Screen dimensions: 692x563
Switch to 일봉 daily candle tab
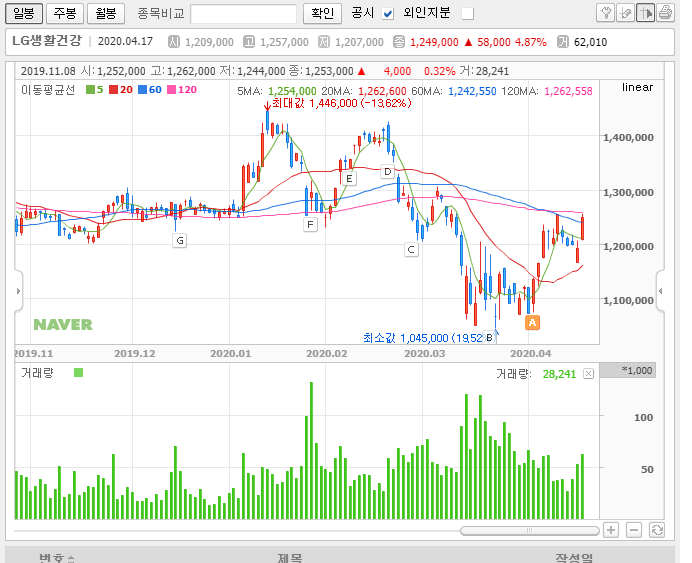(24, 13)
